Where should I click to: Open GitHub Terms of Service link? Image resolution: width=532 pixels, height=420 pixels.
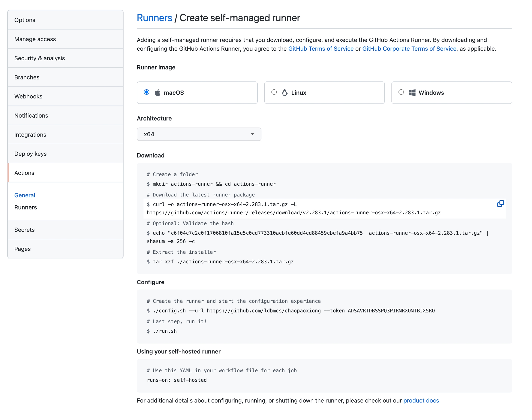click(x=321, y=49)
